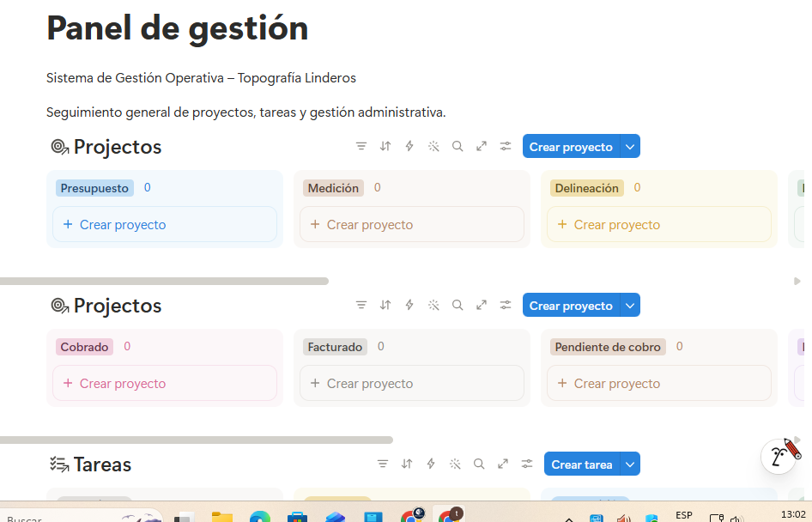Click the Buscar taskbar search box
The width and height of the screenshot is (812, 522).
[81, 516]
